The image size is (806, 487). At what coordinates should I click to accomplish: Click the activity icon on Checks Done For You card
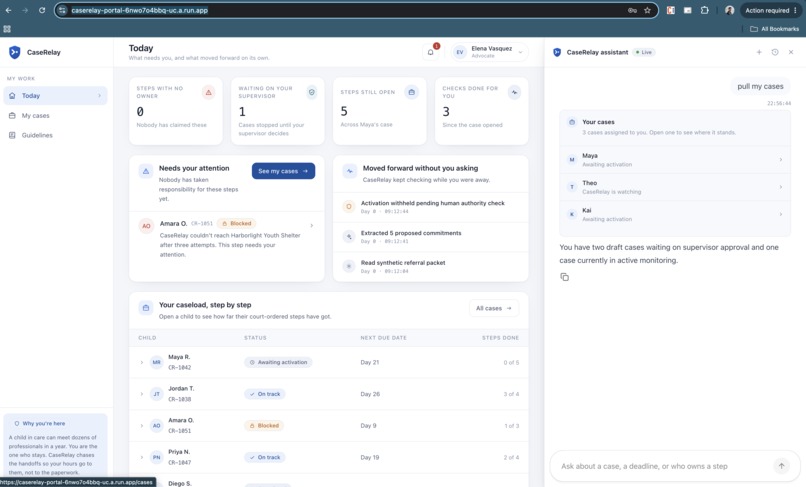pyautogui.click(x=514, y=93)
